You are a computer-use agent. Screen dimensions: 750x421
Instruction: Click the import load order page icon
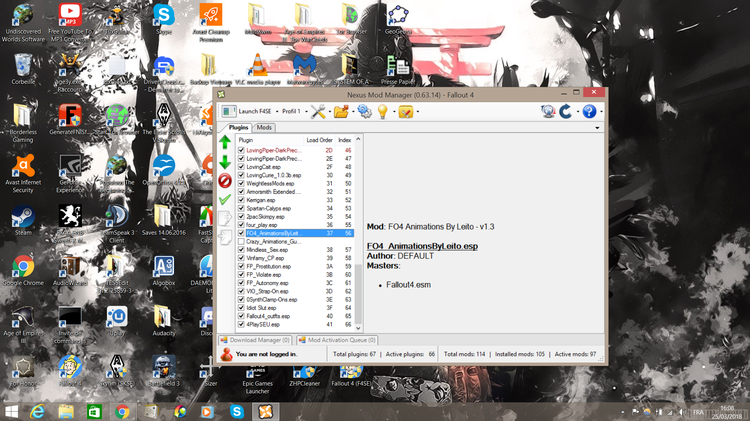[225, 237]
